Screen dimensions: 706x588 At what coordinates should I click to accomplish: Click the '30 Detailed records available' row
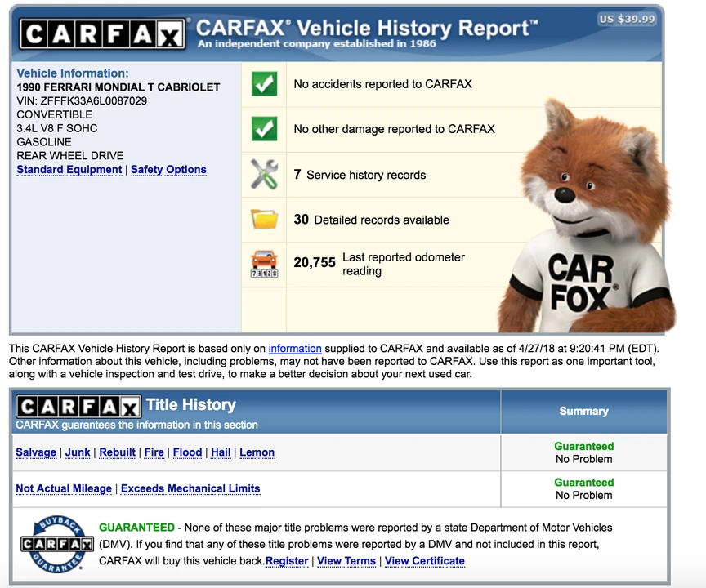[372, 220]
